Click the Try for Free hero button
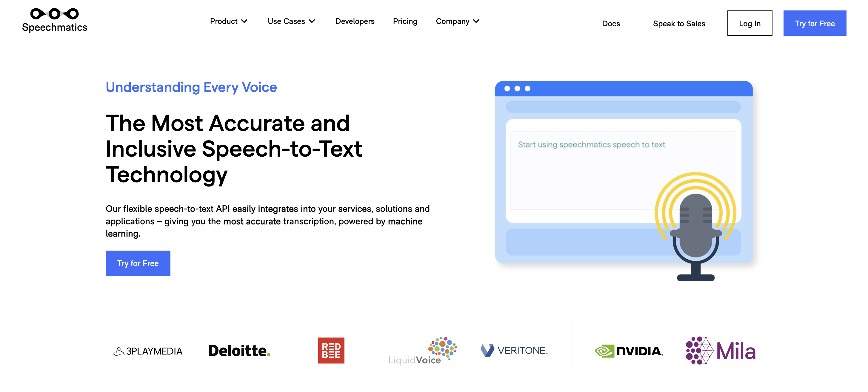Viewport: 868px width, 392px height. [x=138, y=263]
